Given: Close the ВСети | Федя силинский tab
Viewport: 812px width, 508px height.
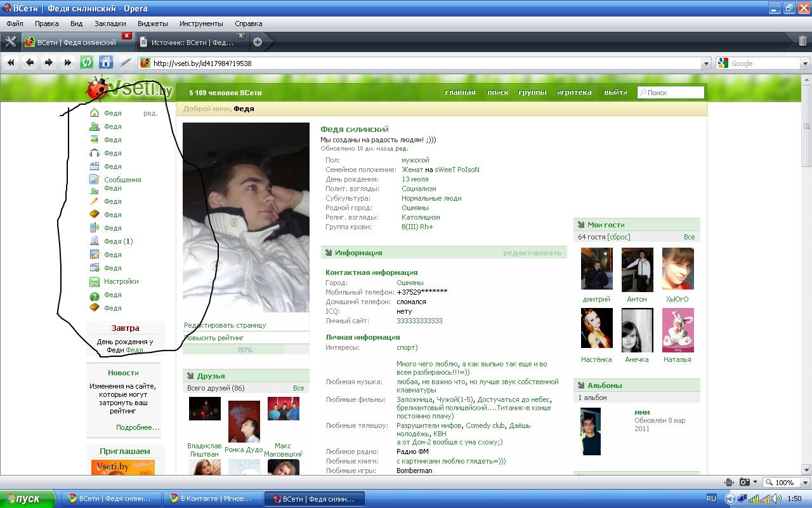Looking at the screenshot, I should coord(127,36).
